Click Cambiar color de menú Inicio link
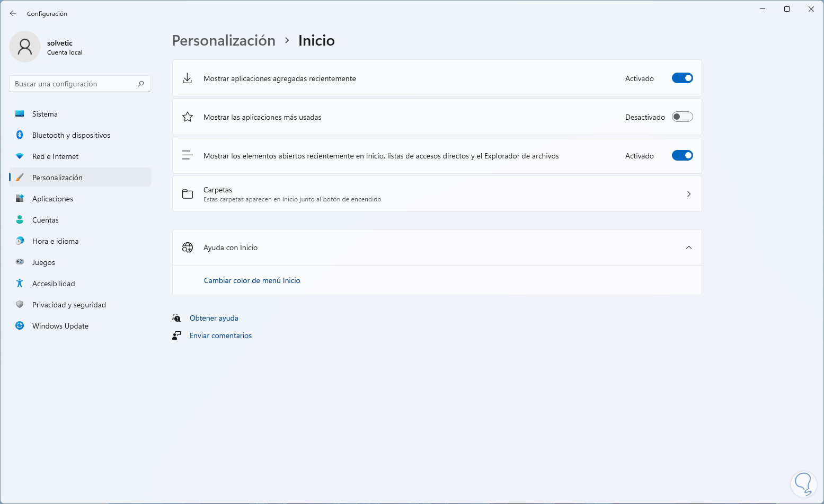824x504 pixels. (x=252, y=280)
